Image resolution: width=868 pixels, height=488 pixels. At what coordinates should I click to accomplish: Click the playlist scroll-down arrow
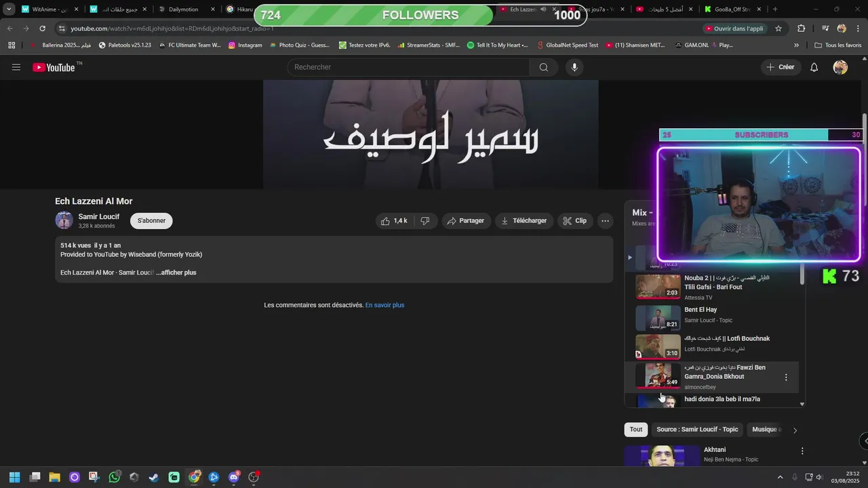coord(802,404)
